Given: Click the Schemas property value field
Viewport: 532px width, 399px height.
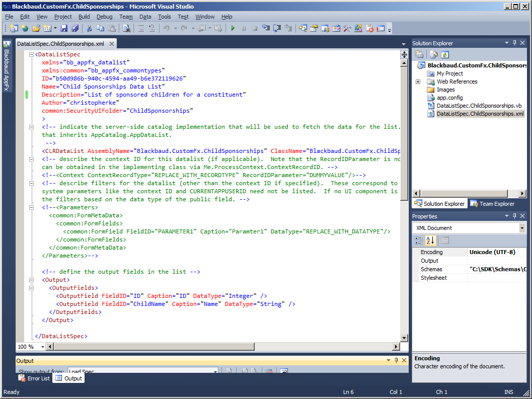Looking at the screenshot, I should [497, 269].
